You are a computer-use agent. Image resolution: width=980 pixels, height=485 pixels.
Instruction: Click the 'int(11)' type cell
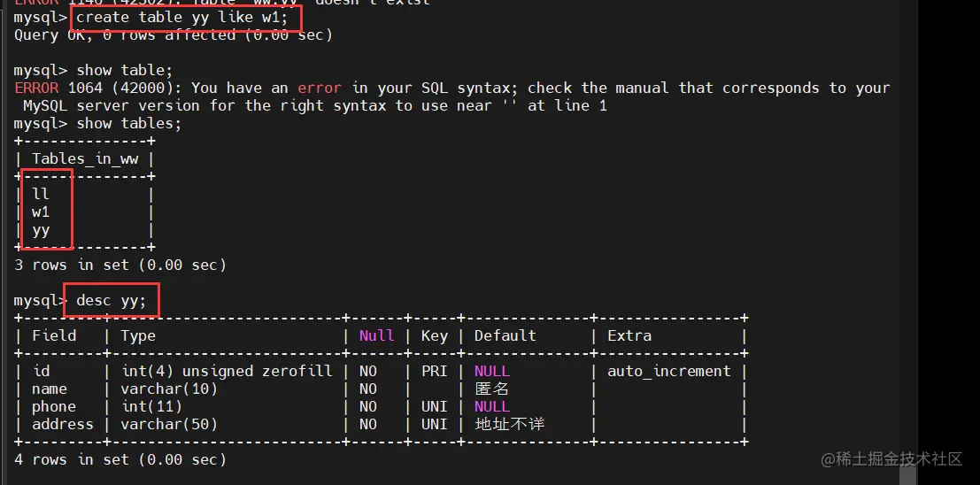[152, 407]
